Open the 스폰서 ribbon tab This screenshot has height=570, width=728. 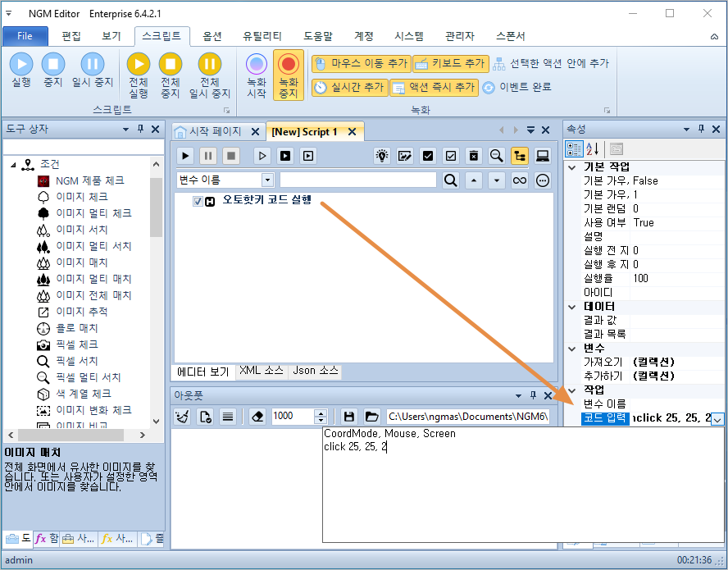510,36
